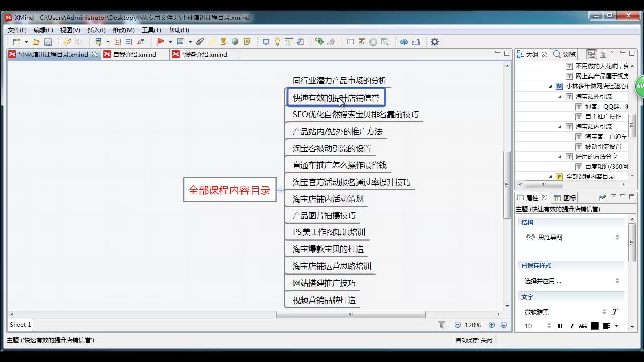Click the lightbulb icon in the toolbar
This screenshot has width=644, height=362.
(x=277, y=42)
